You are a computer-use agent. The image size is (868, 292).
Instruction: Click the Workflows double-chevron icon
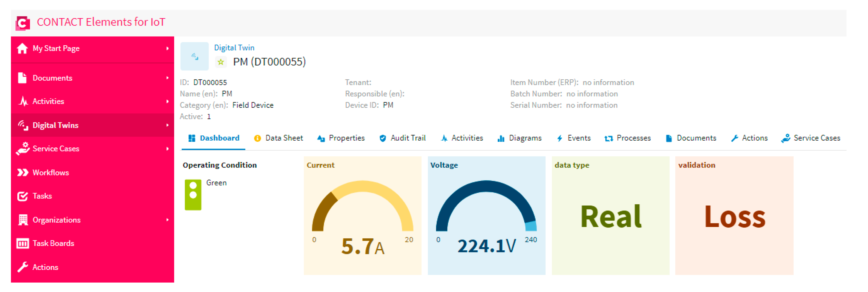(23, 173)
